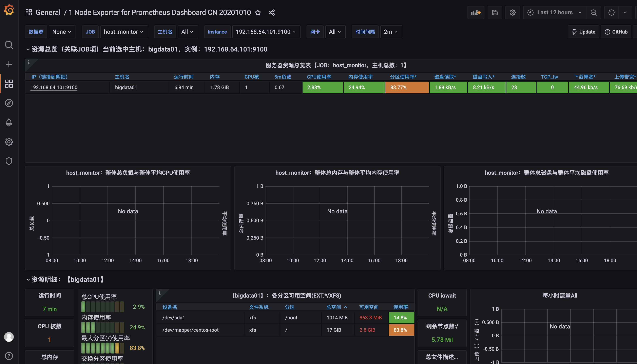637x364 pixels.
Task: Open Server Admin shield icon
Action: pyautogui.click(x=9, y=161)
